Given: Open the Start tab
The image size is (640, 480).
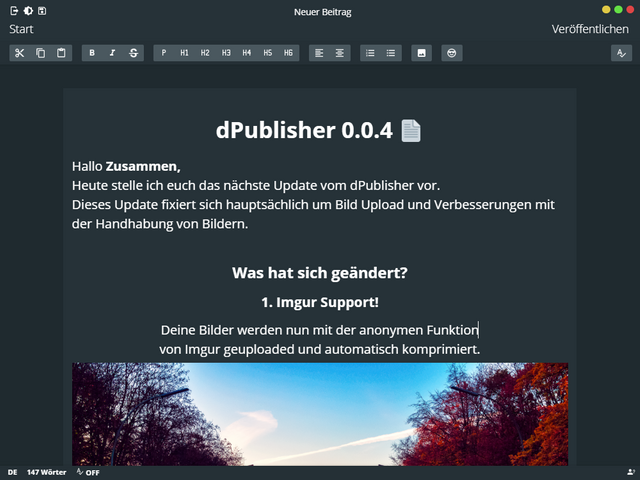Looking at the screenshot, I should pyautogui.click(x=21, y=29).
